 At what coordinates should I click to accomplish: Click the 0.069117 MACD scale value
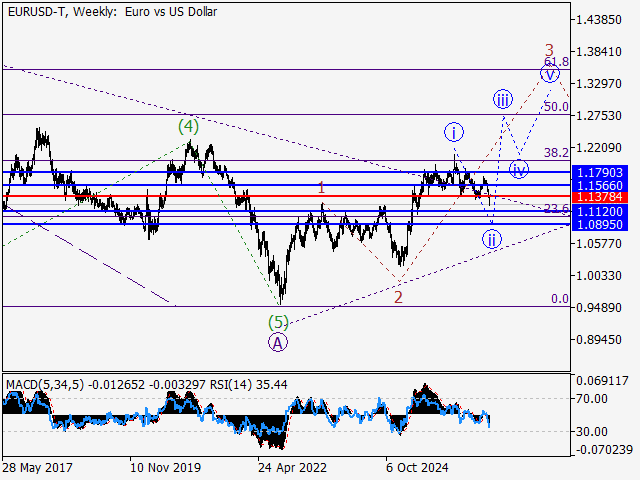[602, 381]
